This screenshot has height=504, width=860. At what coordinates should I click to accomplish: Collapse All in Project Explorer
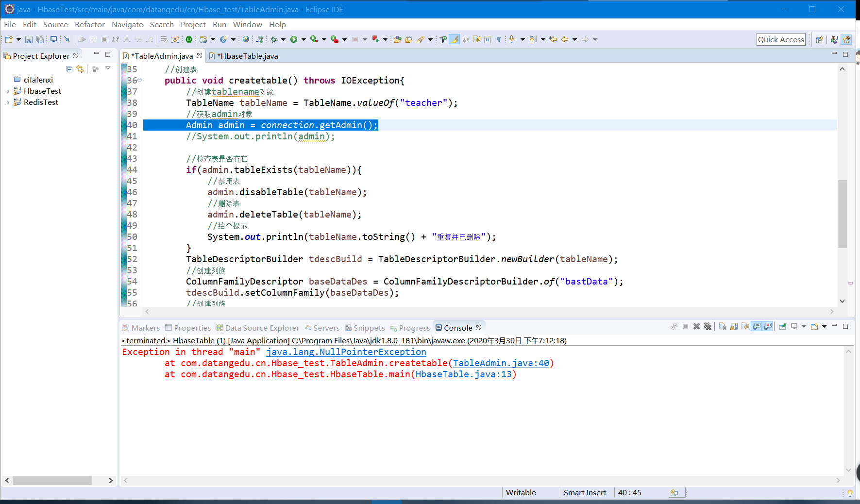[x=69, y=69]
